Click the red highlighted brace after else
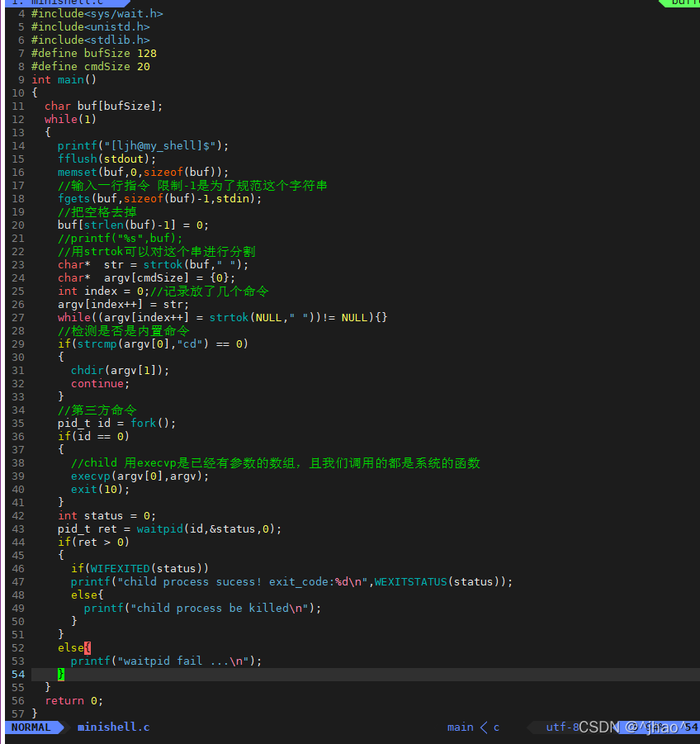 point(87,648)
